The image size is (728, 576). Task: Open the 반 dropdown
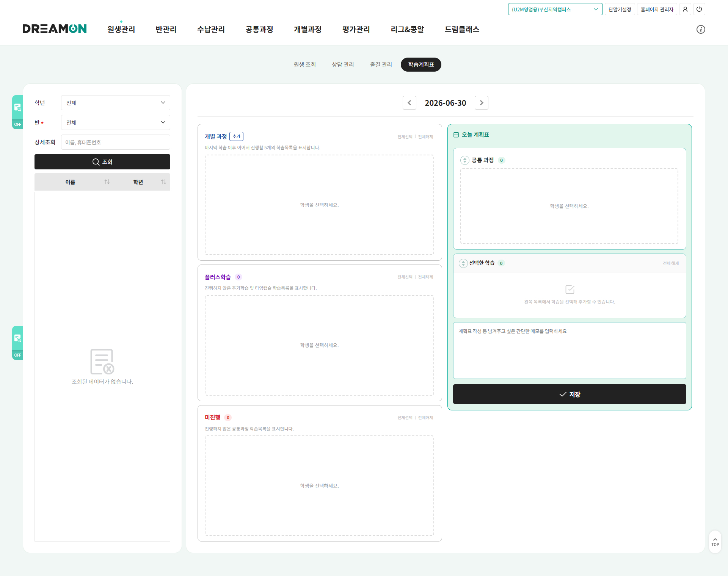click(116, 122)
